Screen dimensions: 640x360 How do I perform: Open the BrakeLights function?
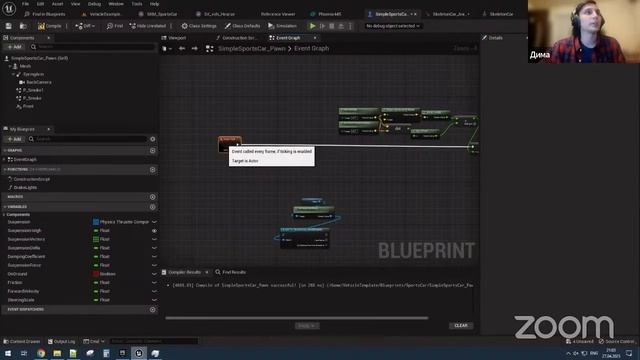25,188
